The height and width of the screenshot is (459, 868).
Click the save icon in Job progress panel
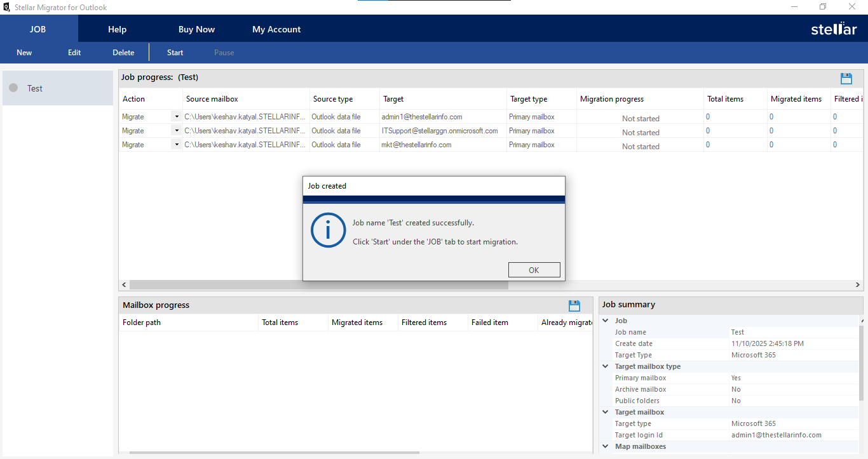(x=846, y=78)
